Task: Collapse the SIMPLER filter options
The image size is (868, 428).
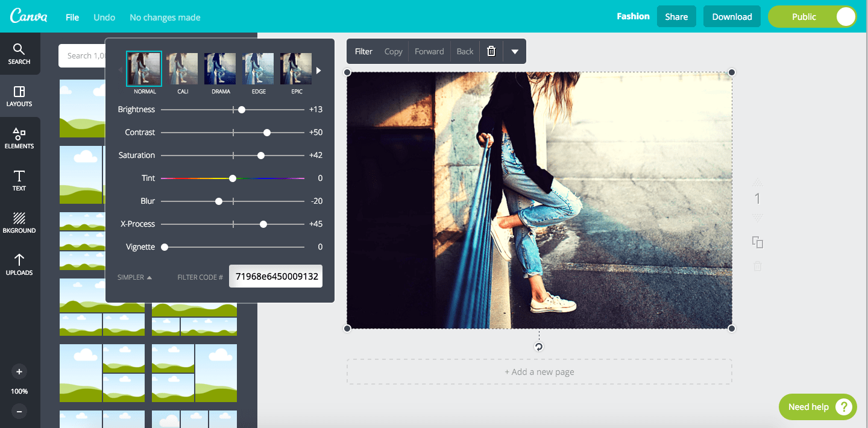Action: point(133,277)
